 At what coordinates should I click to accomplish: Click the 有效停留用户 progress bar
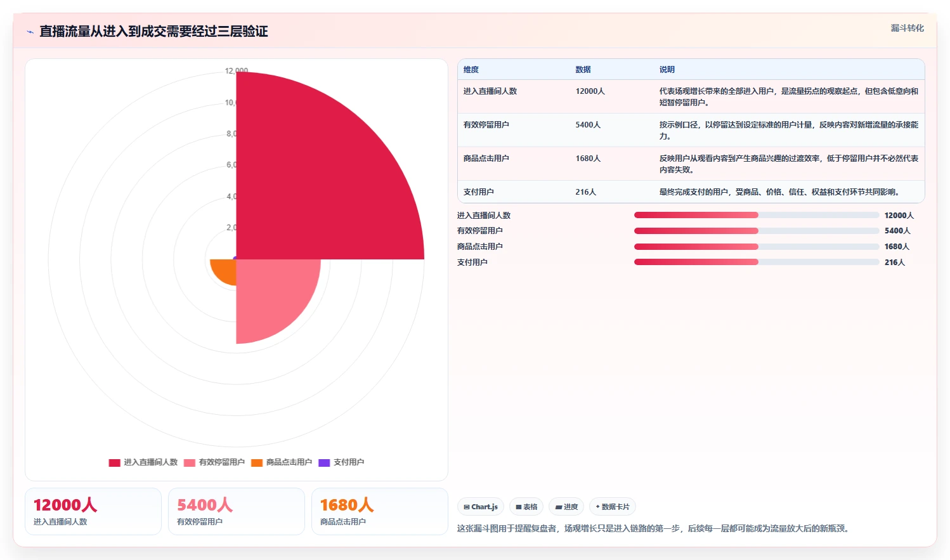(x=757, y=231)
